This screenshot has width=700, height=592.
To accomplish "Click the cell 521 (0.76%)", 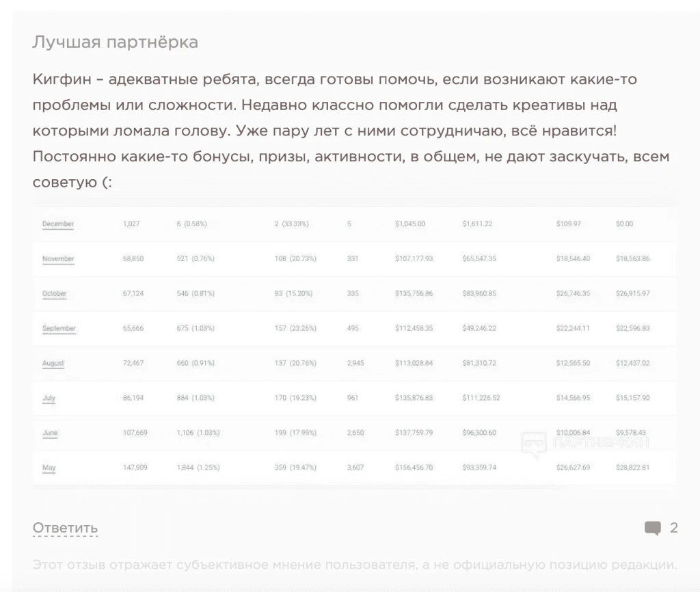I will point(196,258).
